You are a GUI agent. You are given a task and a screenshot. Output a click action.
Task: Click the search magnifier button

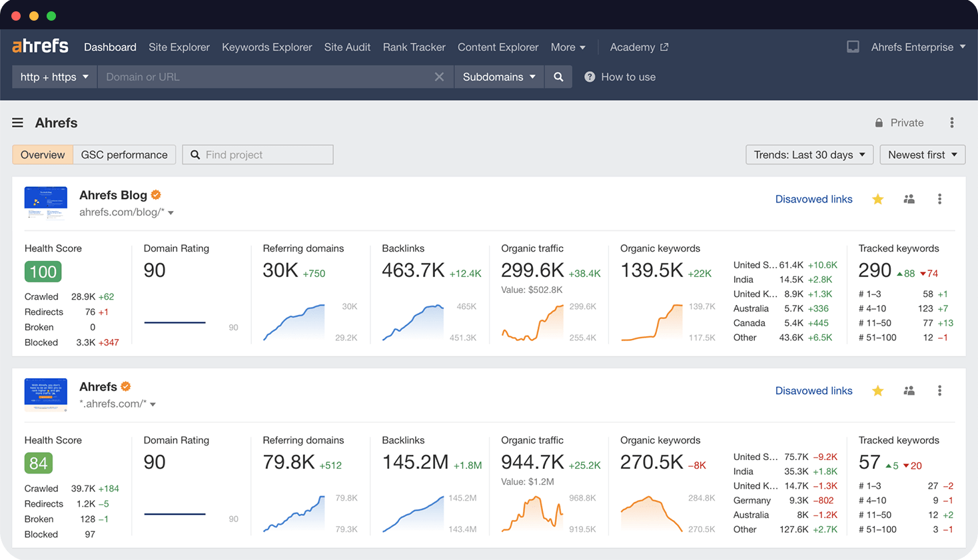coord(558,77)
